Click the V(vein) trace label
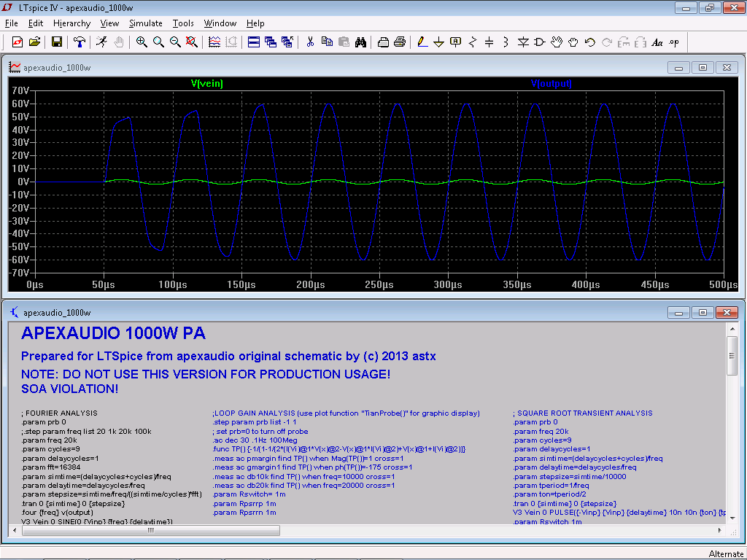Viewport: 747px width, 560px height. pos(206,83)
